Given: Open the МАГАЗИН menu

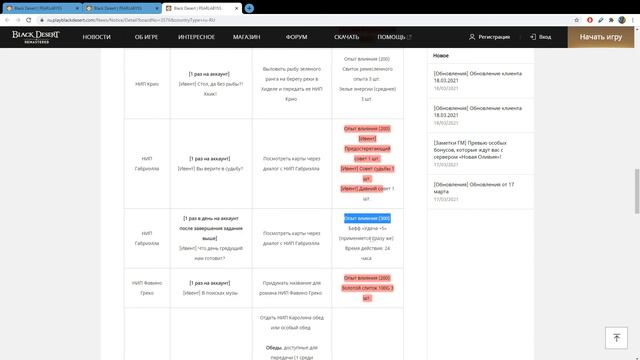Looking at the screenshot, I should pyautogui.click(x=247, y=37).
